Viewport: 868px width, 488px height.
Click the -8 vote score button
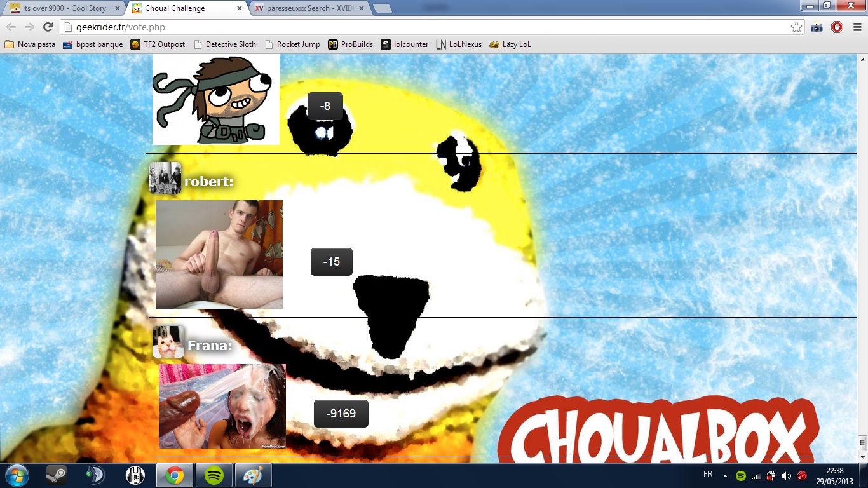pyautogui.click(x=325, y=106)
